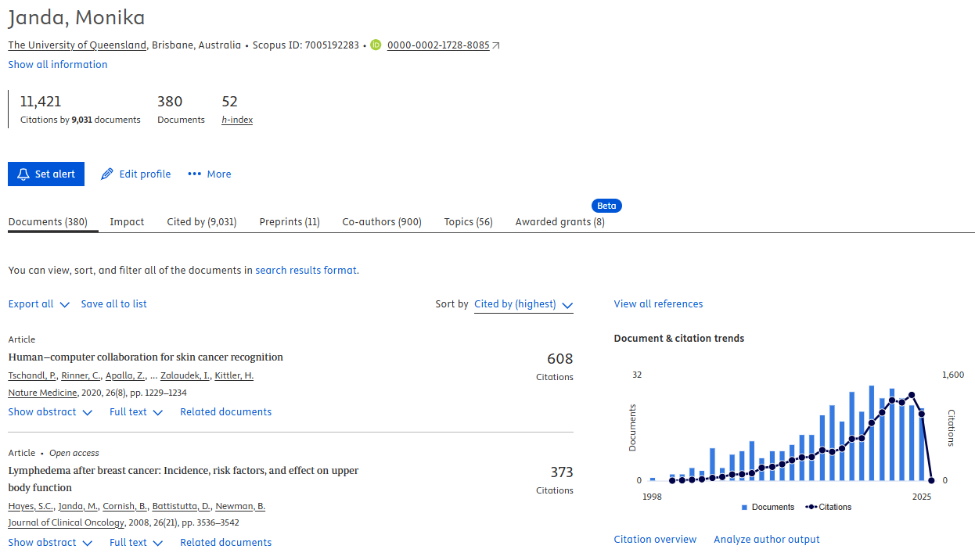Expand Full text for the Lymphedema article
Screen dimensions: 975x560
136,543
